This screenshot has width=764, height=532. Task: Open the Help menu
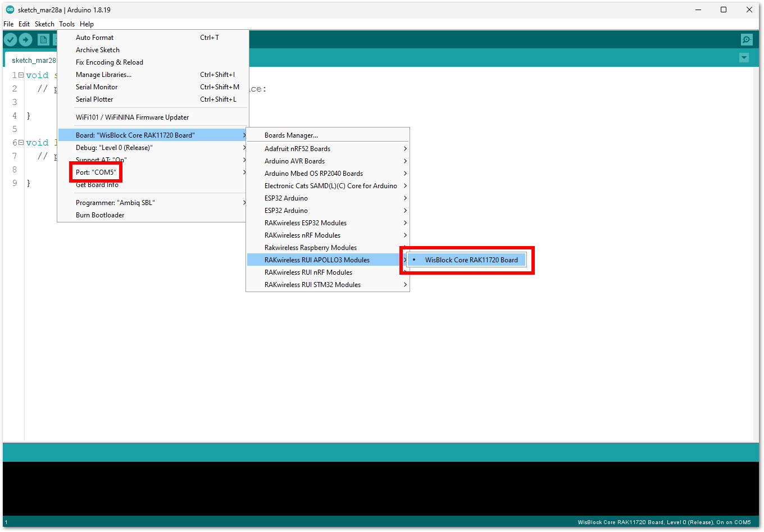(x=87, y=24)
